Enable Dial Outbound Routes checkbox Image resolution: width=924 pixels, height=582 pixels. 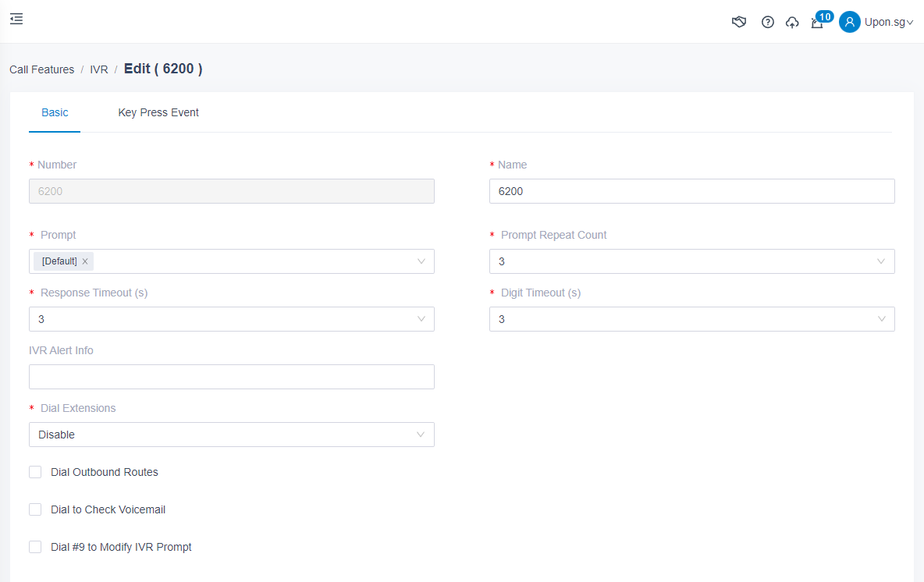[x=35, y=472]
